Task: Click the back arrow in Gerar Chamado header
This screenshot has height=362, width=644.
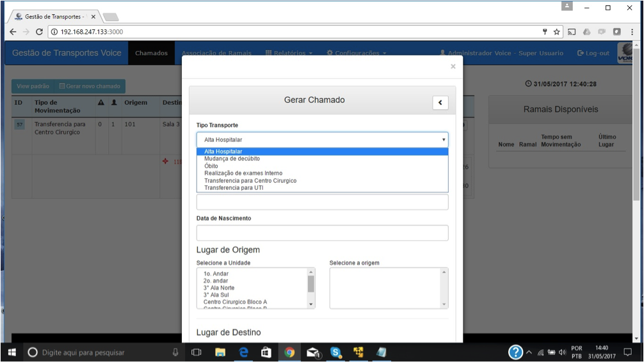Action: (440, 102)
